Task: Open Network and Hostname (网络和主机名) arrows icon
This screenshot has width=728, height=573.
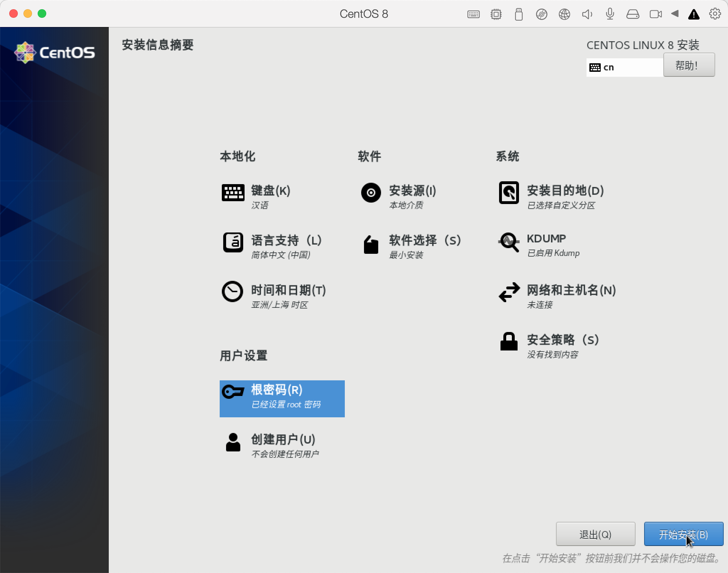Action: [509, 292]
